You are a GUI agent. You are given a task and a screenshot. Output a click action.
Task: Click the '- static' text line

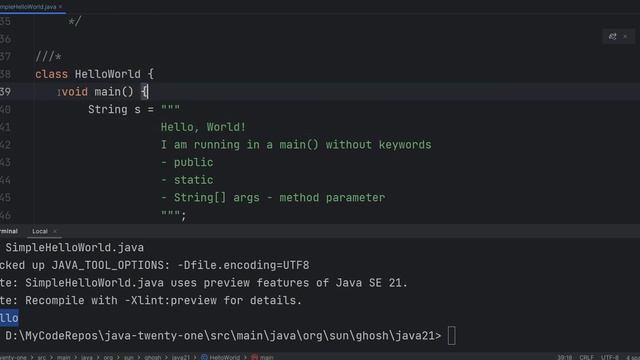(187, 180)
